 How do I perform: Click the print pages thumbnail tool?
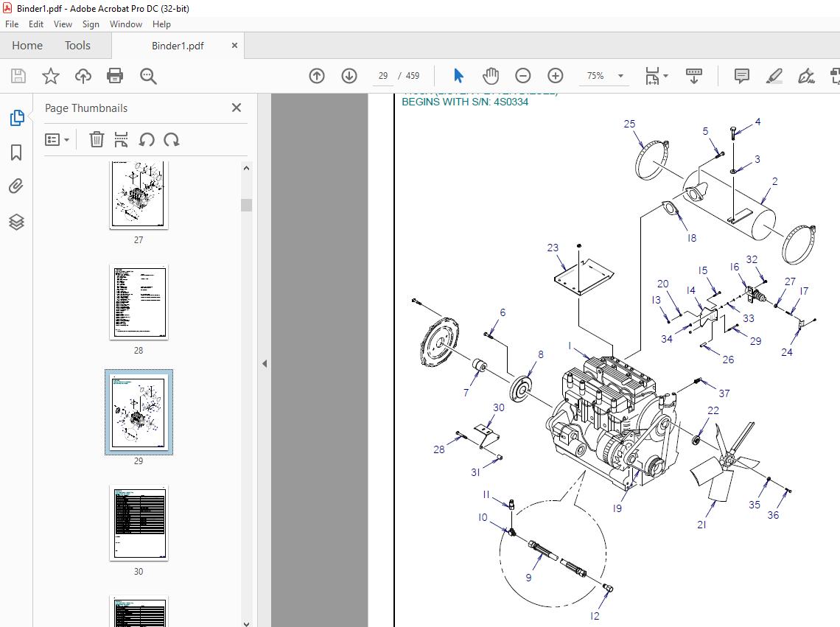[x=121, y=140]
